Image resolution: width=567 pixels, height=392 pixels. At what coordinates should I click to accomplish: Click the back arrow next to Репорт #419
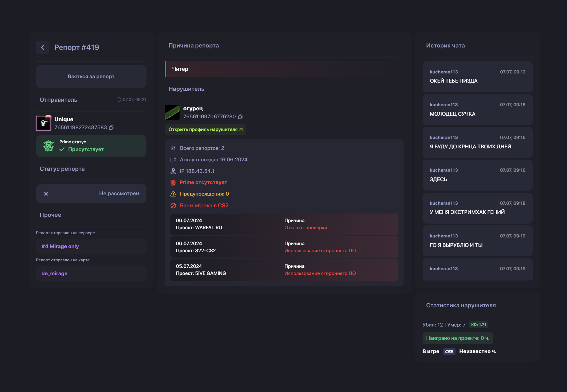pos(43,47)
